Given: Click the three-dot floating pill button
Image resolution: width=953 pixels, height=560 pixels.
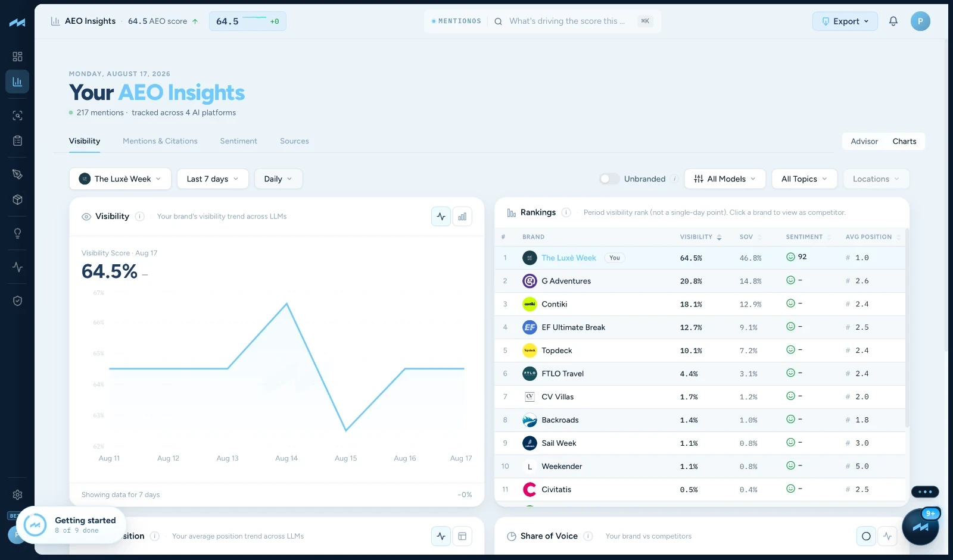Looking at the screenshot, I should [x=925, y=492].
